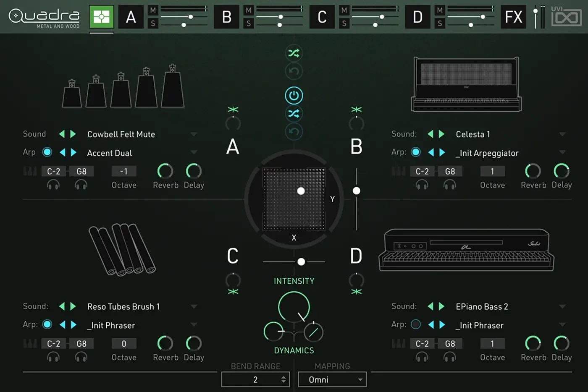This screenshot has width=588, height=392.
Task: Click the undo icon below the power button
Action: pos(294,132)
